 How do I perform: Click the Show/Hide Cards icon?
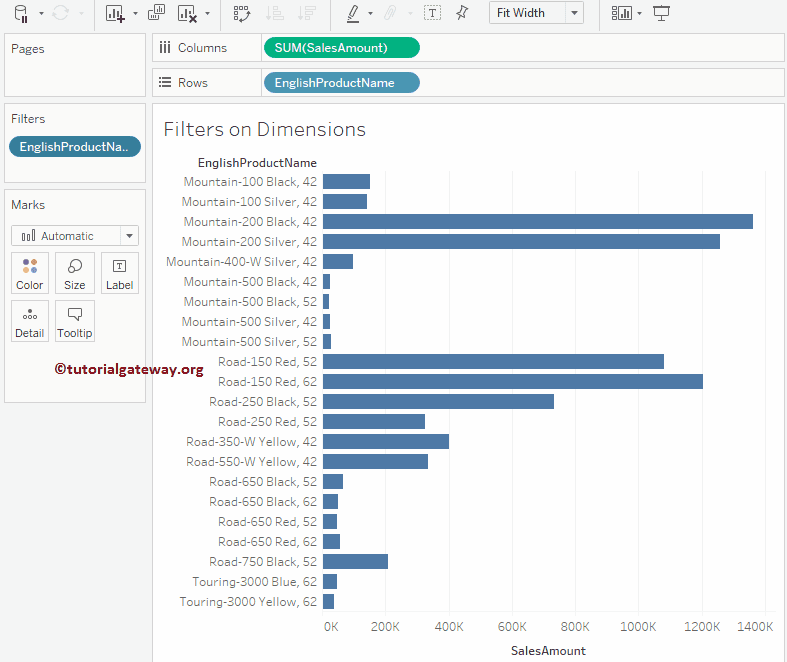622,13
